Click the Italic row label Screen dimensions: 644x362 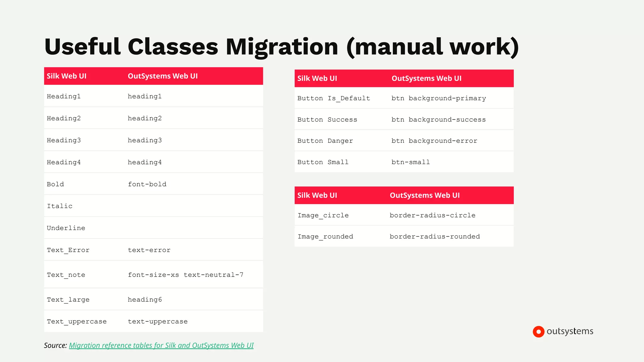click(60, 206)
